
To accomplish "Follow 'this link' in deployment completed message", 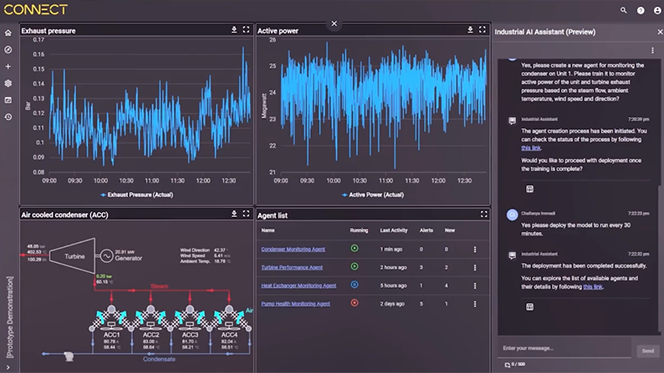I will point(592,287).
